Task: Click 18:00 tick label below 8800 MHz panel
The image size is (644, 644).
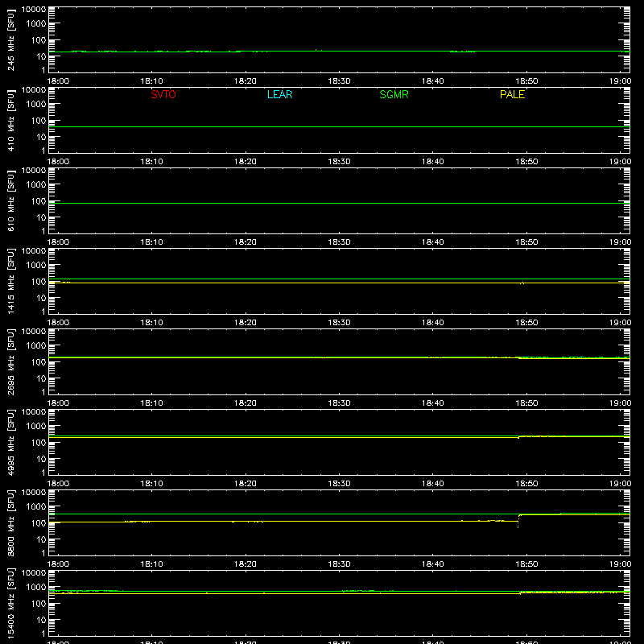Action: point(58,564)
